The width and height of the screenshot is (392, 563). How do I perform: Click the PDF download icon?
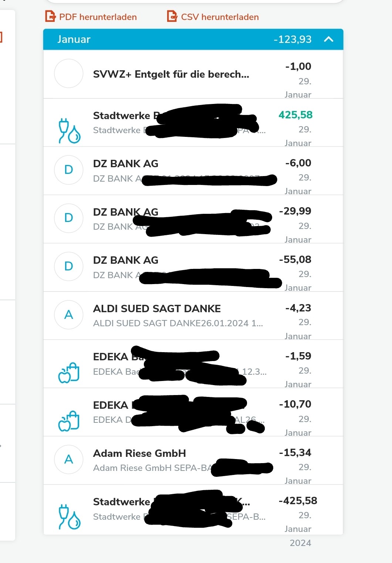coord(50,17)
